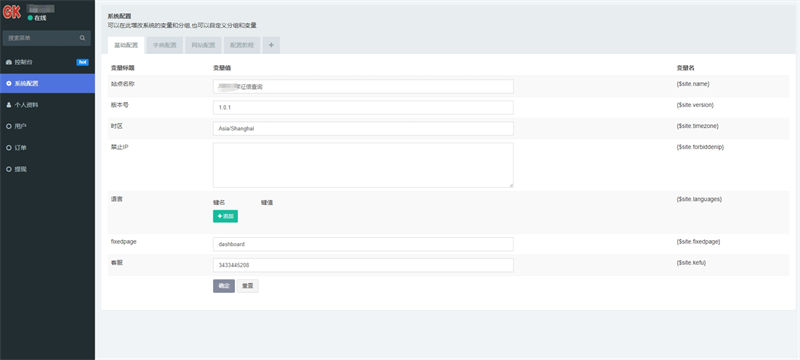Screen dimensions: 800x360
Task: Click the 确定 submit button
Action: pos(224,286)
